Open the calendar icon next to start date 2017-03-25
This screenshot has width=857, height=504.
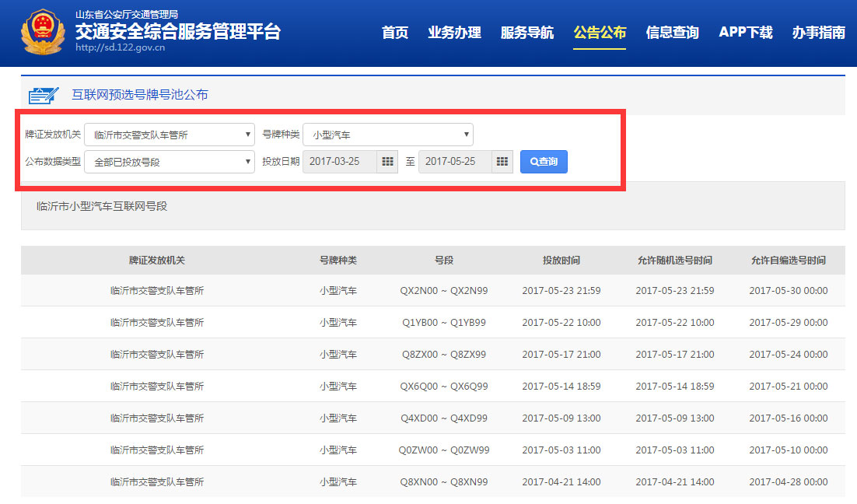[x=387, y=162]
